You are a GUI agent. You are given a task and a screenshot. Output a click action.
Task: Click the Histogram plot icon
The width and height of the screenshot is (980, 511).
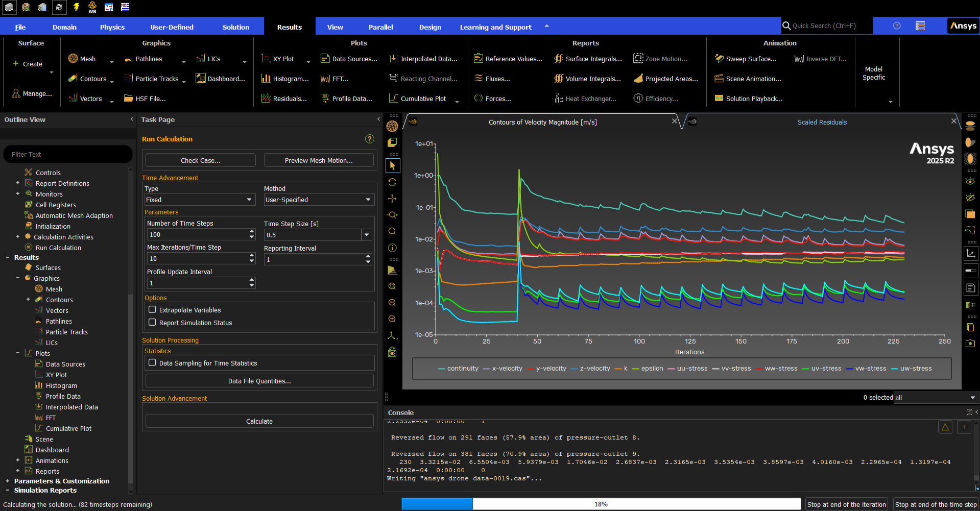coord(266,78)
